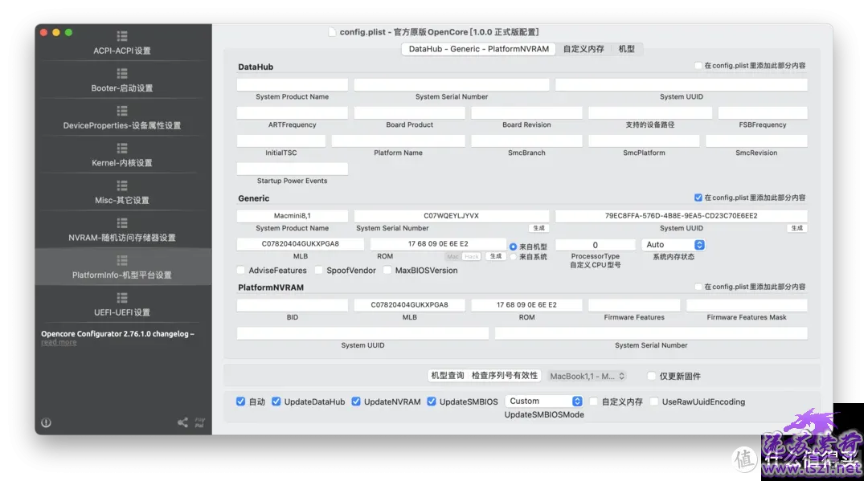This screenshot has height=481, width=868.
Task: Click the config.plist document icon in title
Action: pos(332,32)
